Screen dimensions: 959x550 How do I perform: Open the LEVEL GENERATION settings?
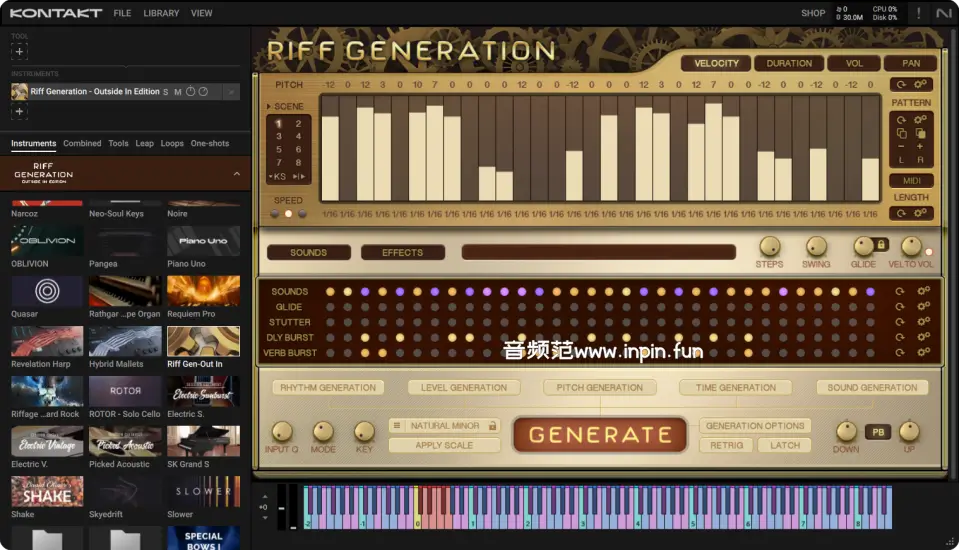point(464,387)
